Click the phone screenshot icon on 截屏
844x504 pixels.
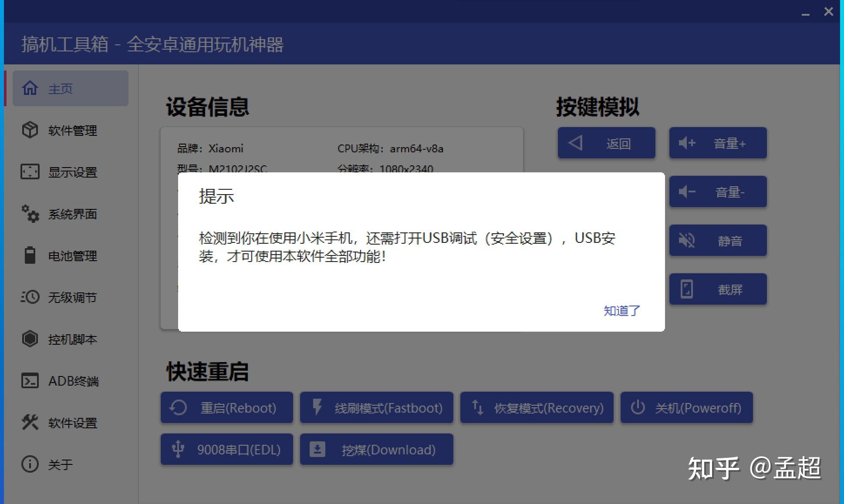click(687, 289)
